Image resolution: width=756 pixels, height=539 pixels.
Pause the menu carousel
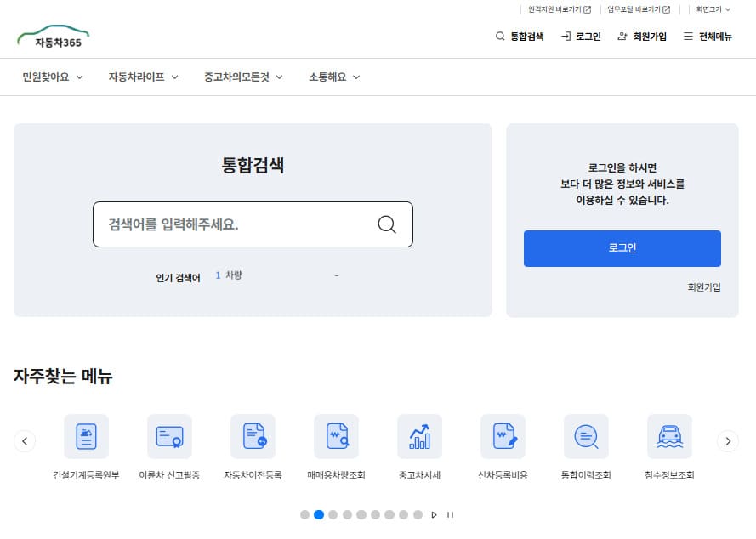click(450, 515)
